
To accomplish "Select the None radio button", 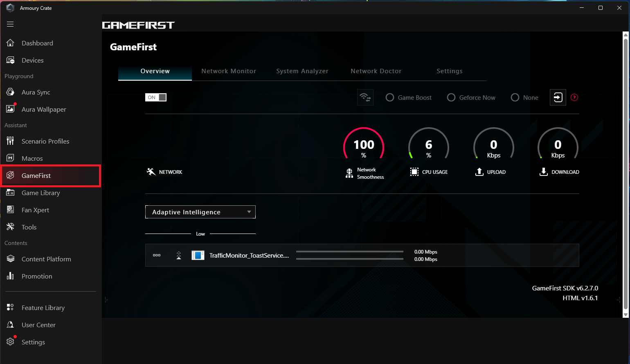I will pos(515,97).
